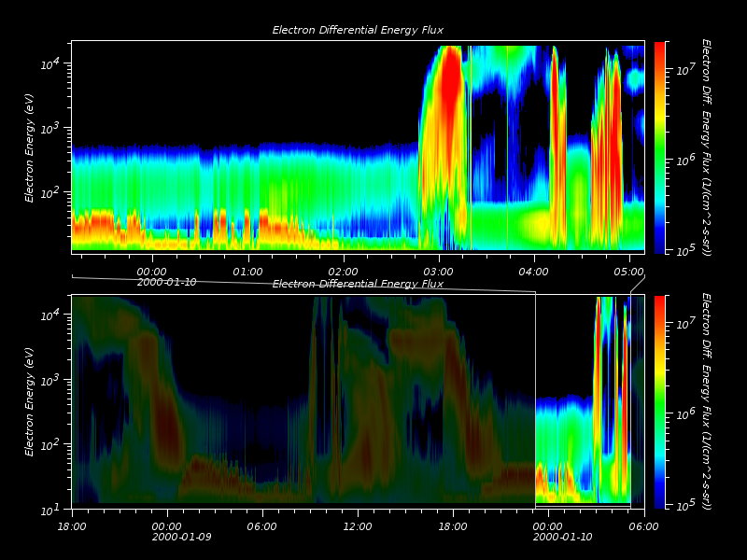Click the lower axis 2000-01-10 date label
Screen dimensions: 747x560
[x=562, y=538]
